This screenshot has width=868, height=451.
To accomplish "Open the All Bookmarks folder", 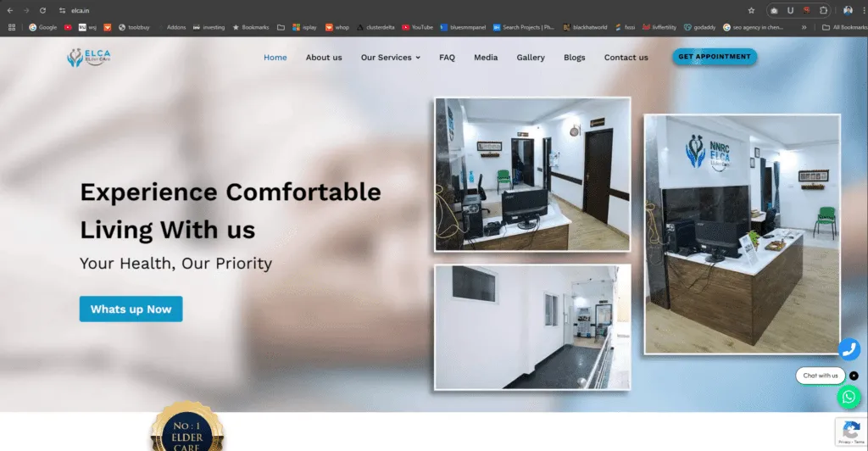I will [845, 27].
